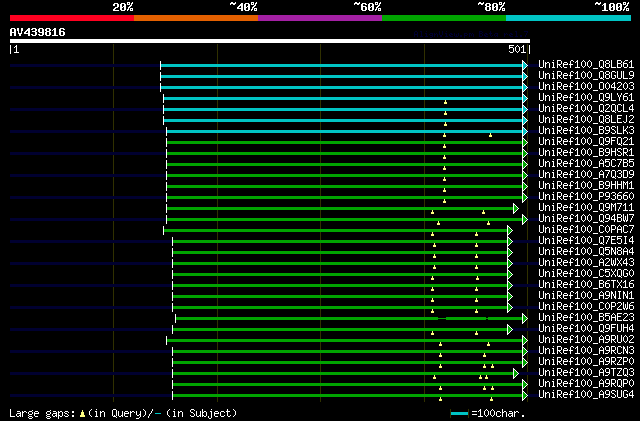
Task: Click the arrowhead ending the A9TZQ3 alignment bar
Action: [x=516, y=374]
